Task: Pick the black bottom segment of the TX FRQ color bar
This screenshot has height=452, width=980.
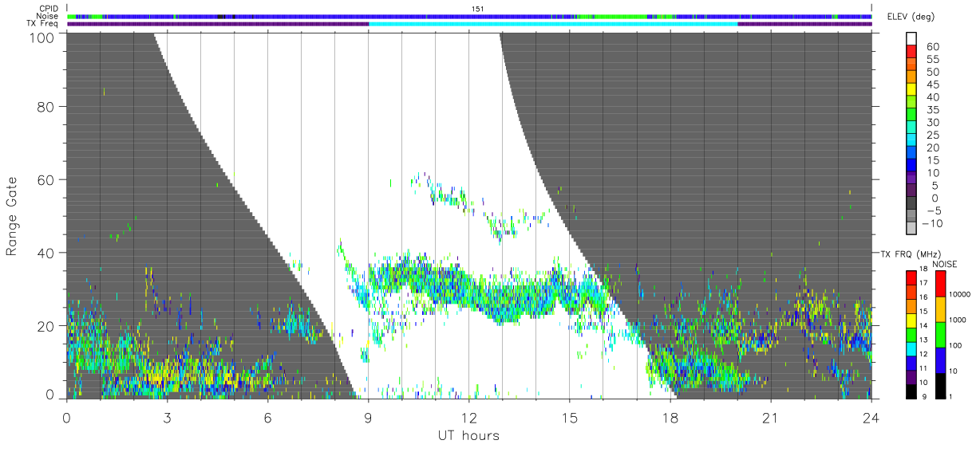Action: pos(913,392)
